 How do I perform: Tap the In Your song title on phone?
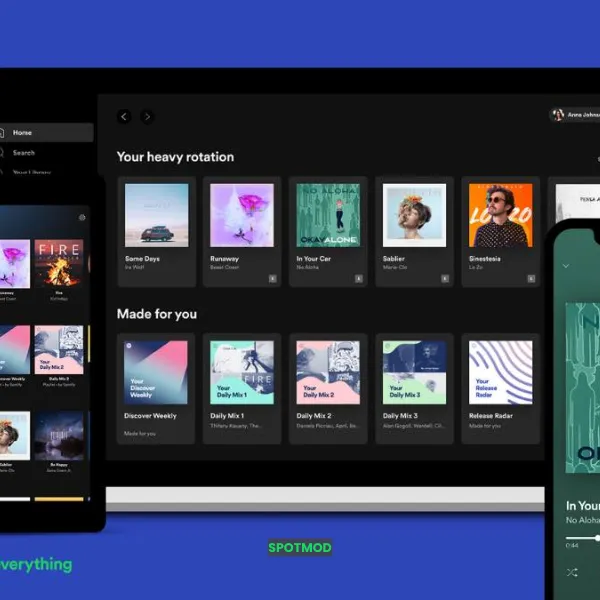pos(583,506)
